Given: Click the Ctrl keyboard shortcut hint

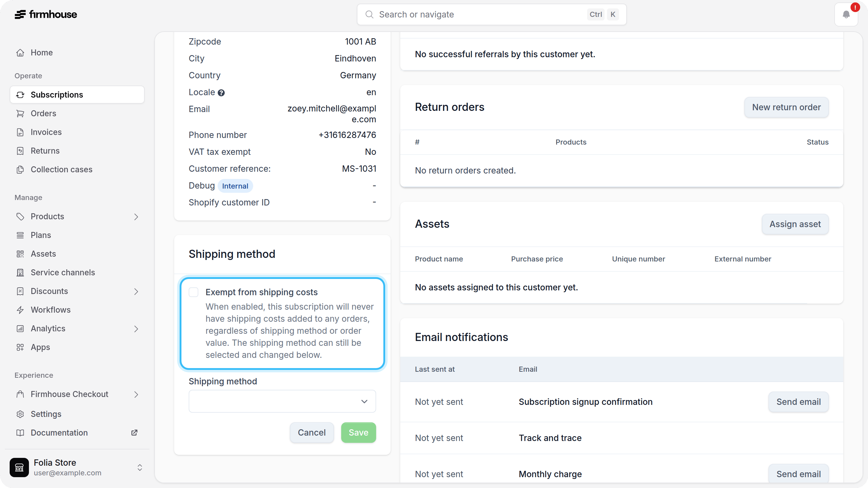Looking at the screenshot, I should (596, 14).
